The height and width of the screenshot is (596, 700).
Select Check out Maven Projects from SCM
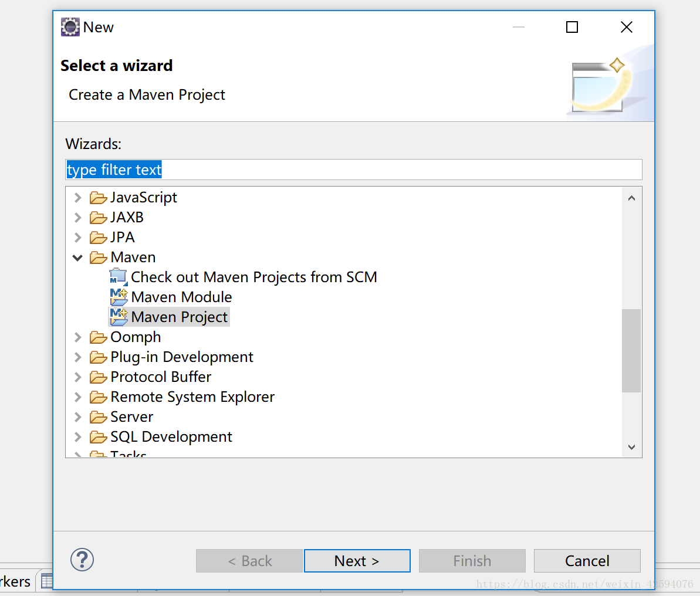tap(253, 277)
